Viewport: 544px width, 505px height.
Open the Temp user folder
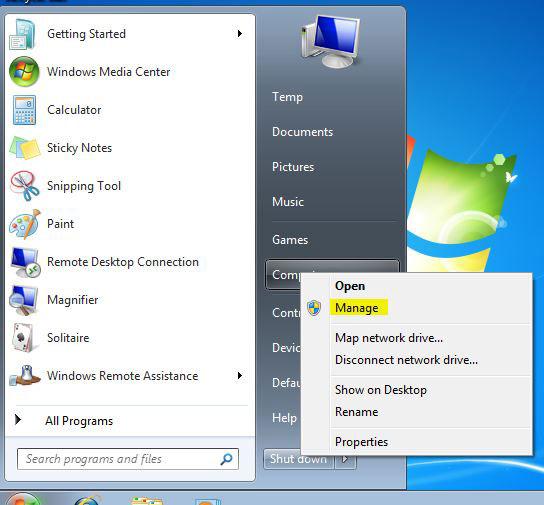click(287, 97)
